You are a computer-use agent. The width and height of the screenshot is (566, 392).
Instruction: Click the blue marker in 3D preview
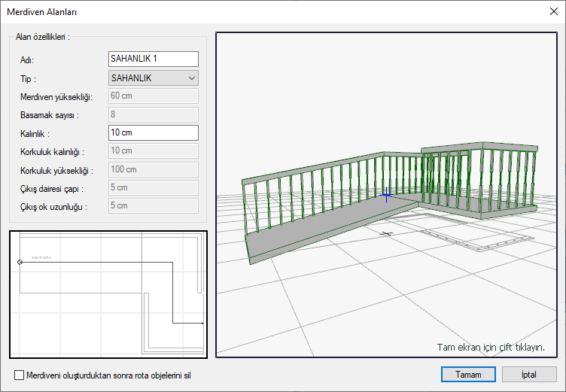(386, 196)
